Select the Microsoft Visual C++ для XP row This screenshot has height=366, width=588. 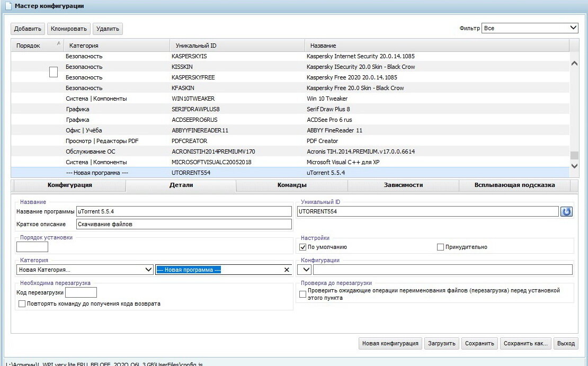tap(290, 162)
